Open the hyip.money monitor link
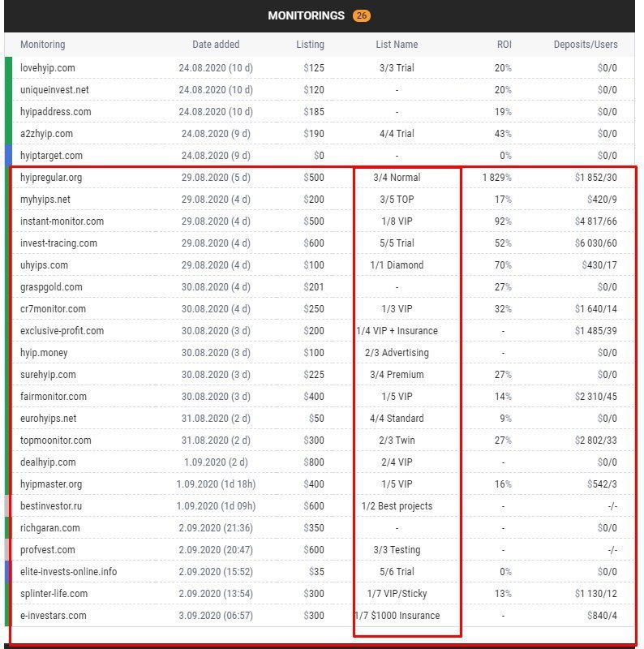The width and height of the screenshot is (644, 649). [44, 353]
